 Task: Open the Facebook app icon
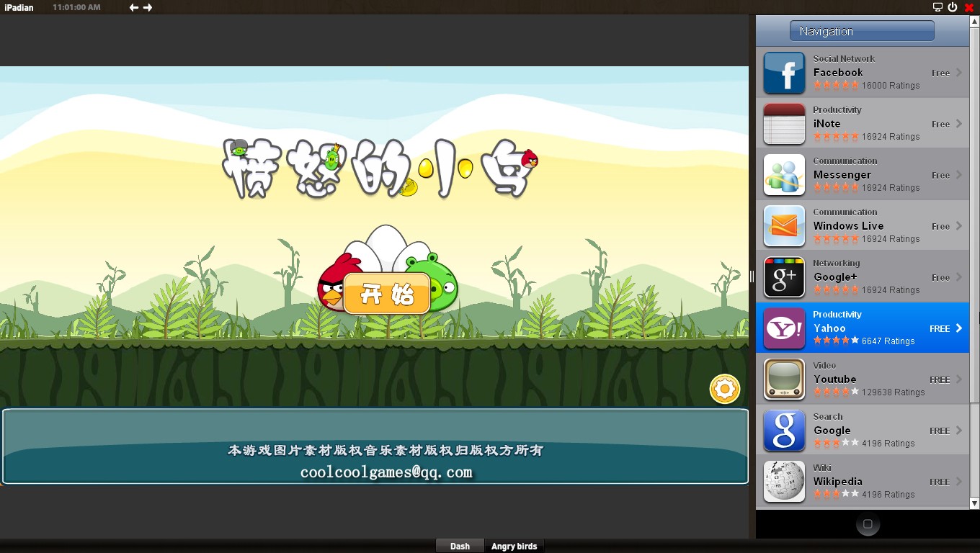click(x=784, y=73)
